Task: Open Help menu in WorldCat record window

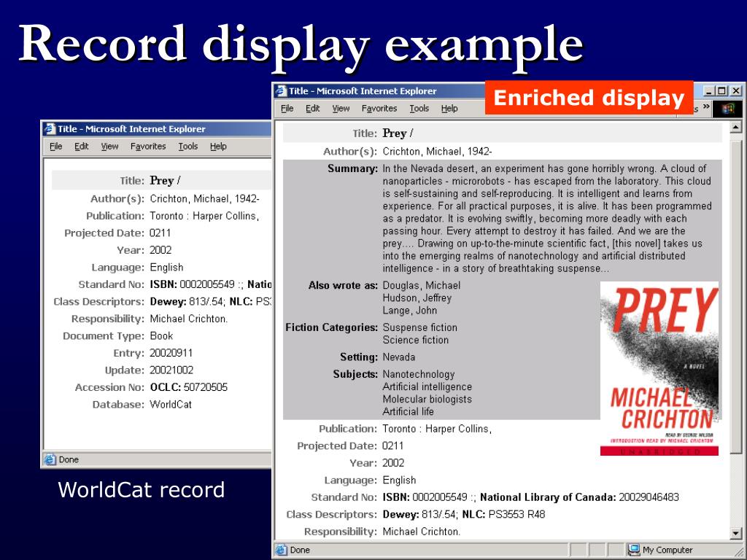Action: click(218, 147)
